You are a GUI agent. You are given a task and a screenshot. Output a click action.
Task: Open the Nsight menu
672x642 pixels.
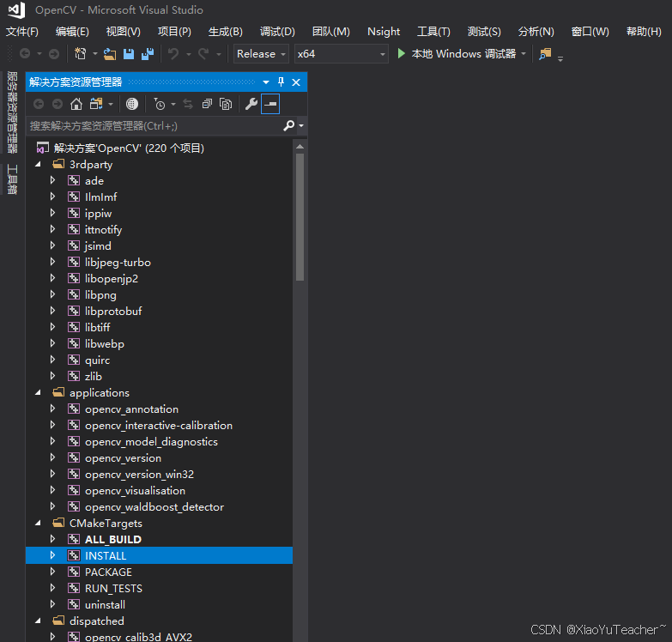click(384, 32)
